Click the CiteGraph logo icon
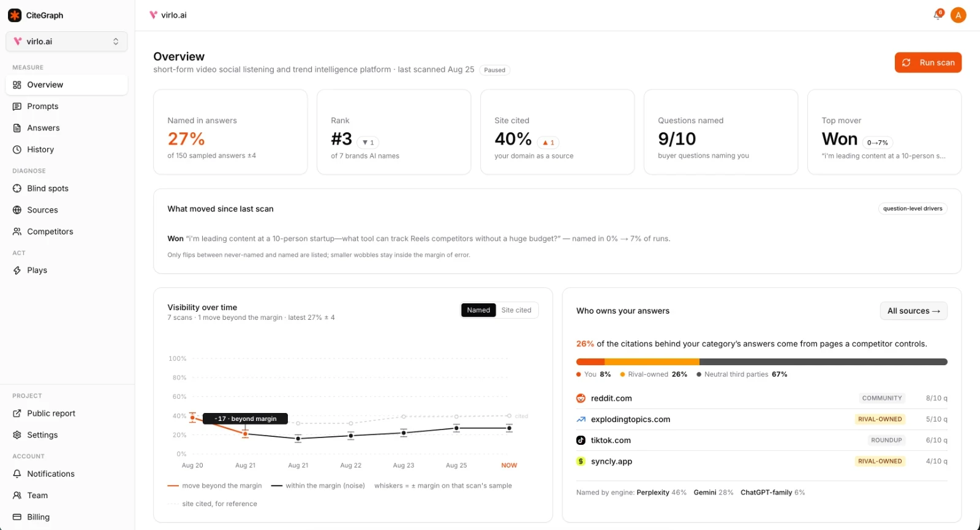Image resolution: width=980 pixels, height=530 pixels. click(15, 15)
